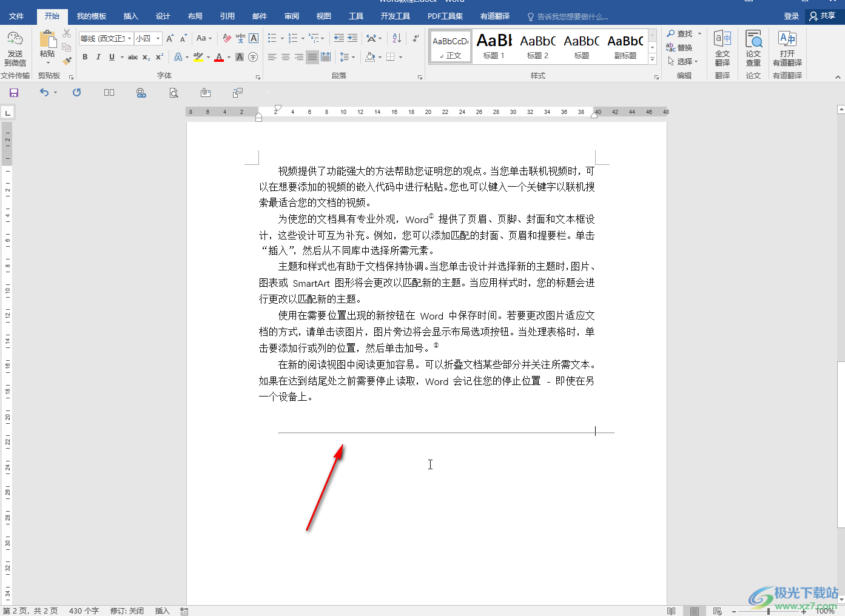Switch to the Insert (插入) tab

[130, 16]
